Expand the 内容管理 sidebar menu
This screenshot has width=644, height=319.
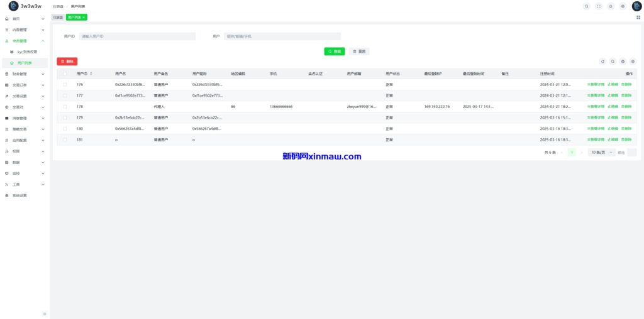[x=25, y=30]
